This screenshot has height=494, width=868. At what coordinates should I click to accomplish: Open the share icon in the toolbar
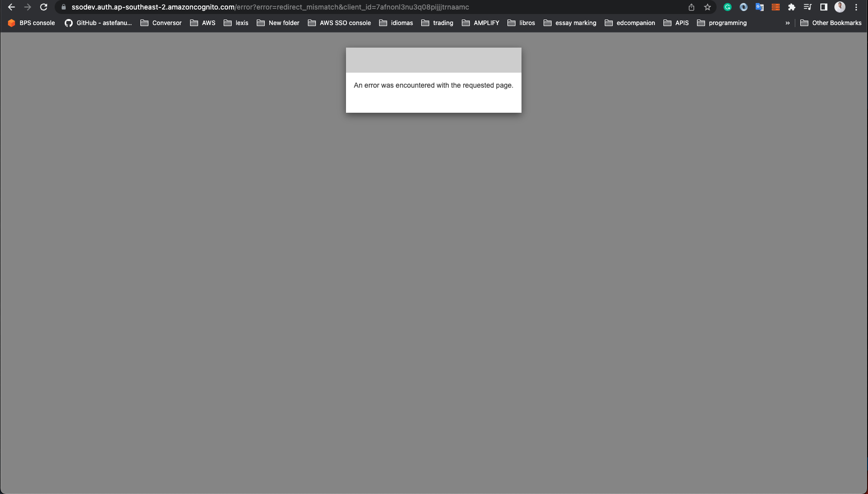pos(692,7)
